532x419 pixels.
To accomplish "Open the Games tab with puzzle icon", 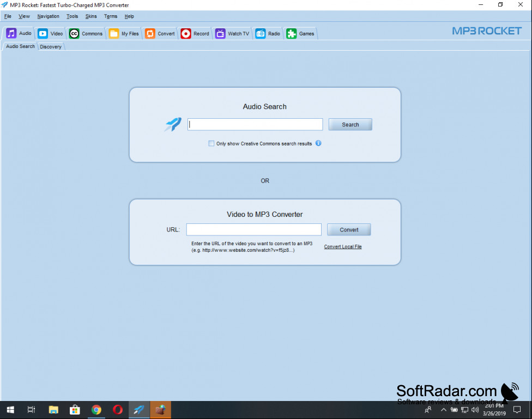I will (300, 34).
